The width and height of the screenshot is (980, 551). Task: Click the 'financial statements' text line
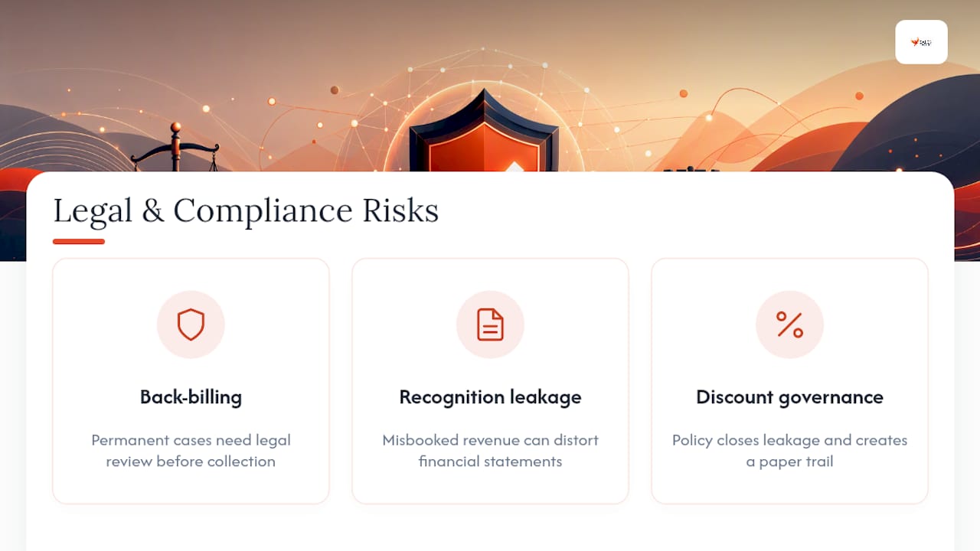(490, 461)
